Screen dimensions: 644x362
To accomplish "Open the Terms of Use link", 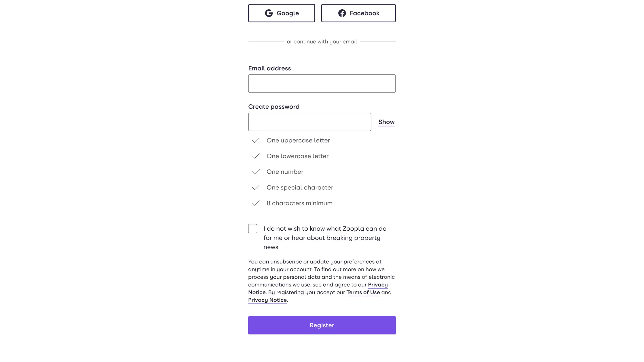I will tap(363, 292).
